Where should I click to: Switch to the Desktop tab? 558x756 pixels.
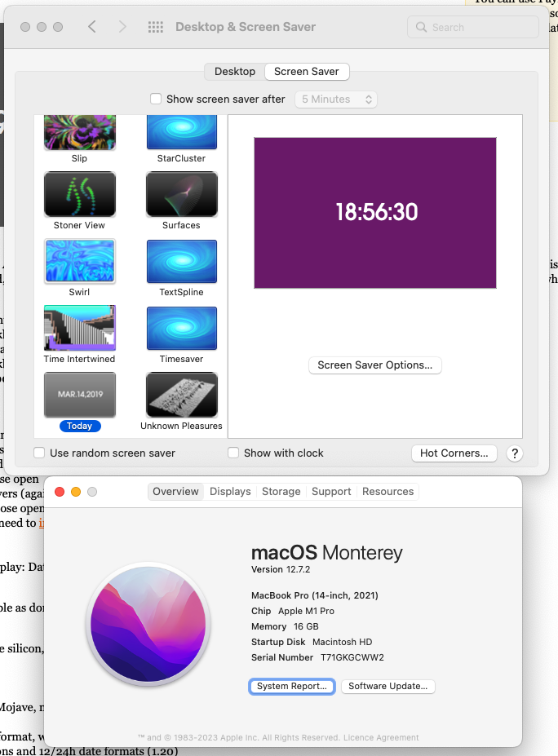(235, 71)
